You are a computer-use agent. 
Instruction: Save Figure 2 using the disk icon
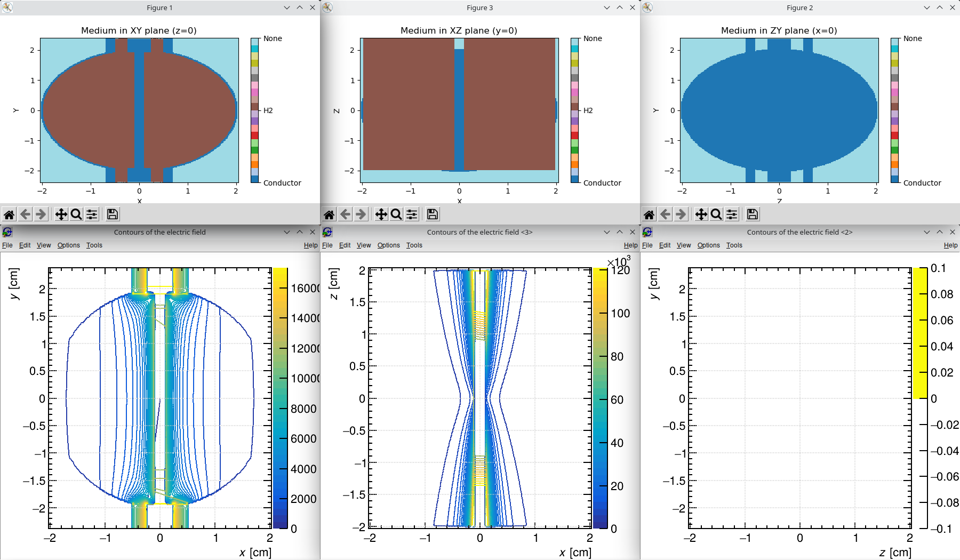(752, 214)
